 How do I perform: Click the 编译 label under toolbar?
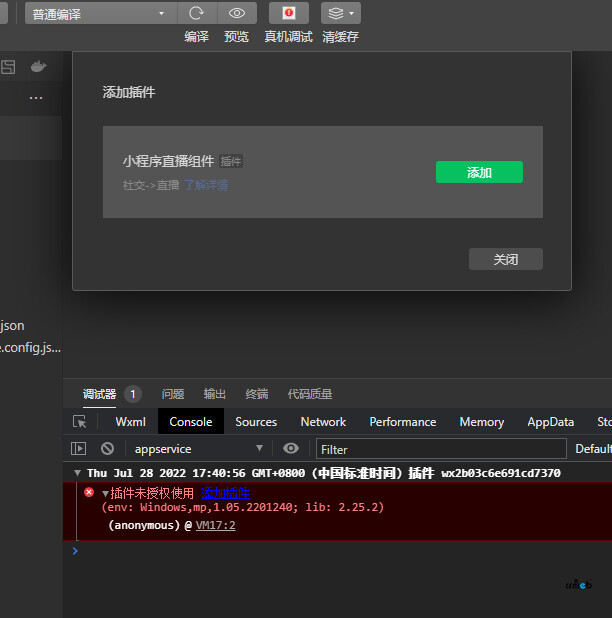(x=197, y=37)
